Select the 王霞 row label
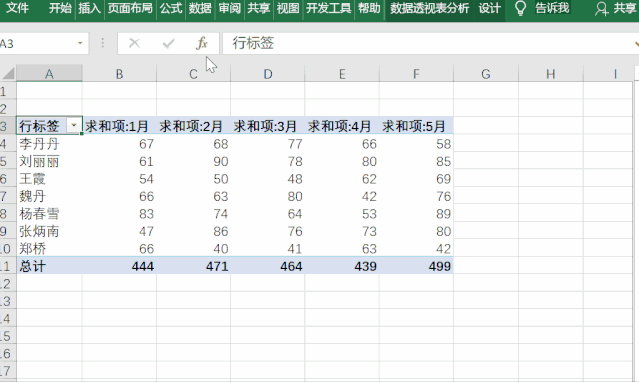 (49, 179)
